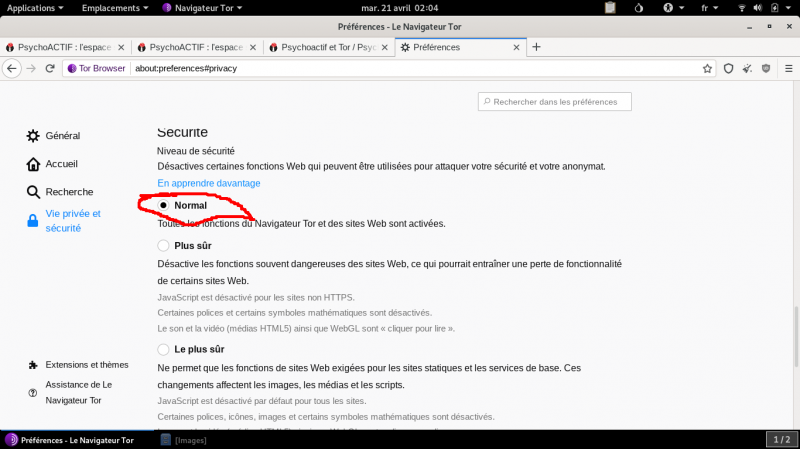The height and width of the screenshot is (449, 800).
Task: Close the Préférences tab
Action: (x=516, y=47)
